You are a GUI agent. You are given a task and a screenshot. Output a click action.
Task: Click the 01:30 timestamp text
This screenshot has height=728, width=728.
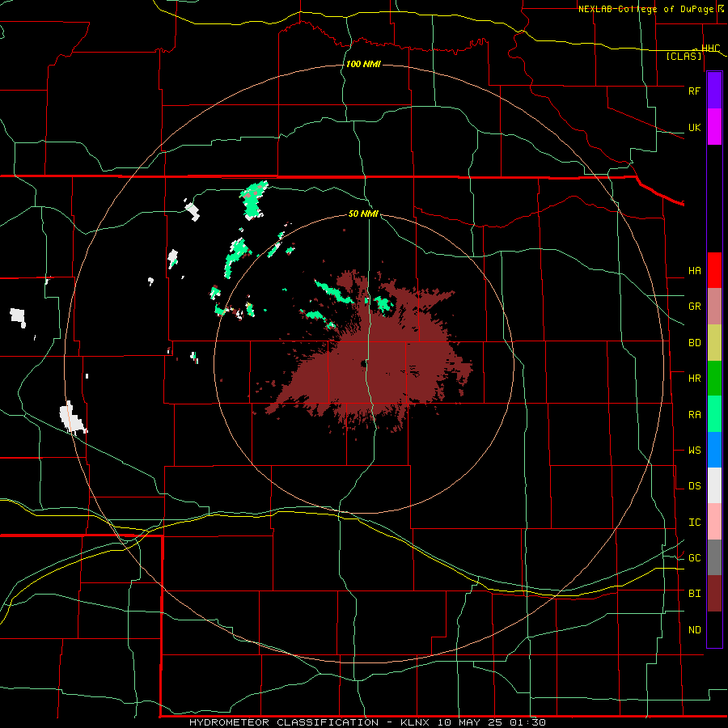[527, 722]
